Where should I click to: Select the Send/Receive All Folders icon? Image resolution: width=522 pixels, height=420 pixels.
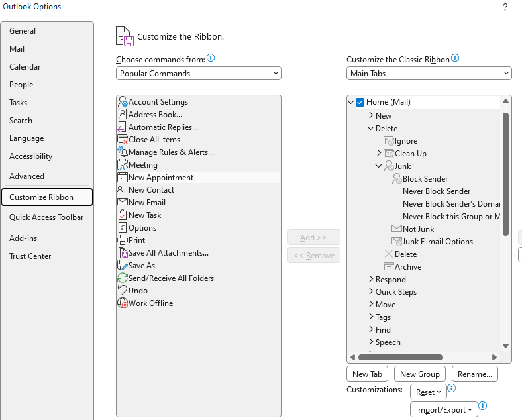point(123,278)
